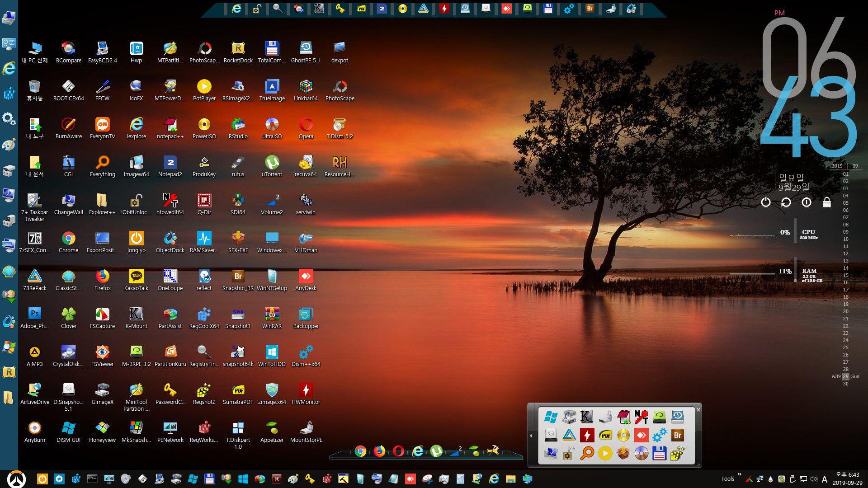Open the Overwatch-style start button
868x488 pixels.
coord(16,479)
